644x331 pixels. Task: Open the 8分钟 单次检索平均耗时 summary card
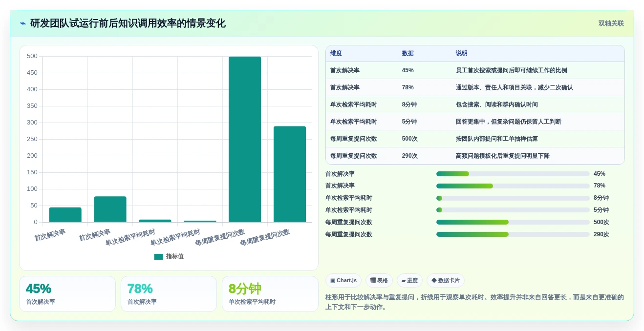click(x=270, y=294)
